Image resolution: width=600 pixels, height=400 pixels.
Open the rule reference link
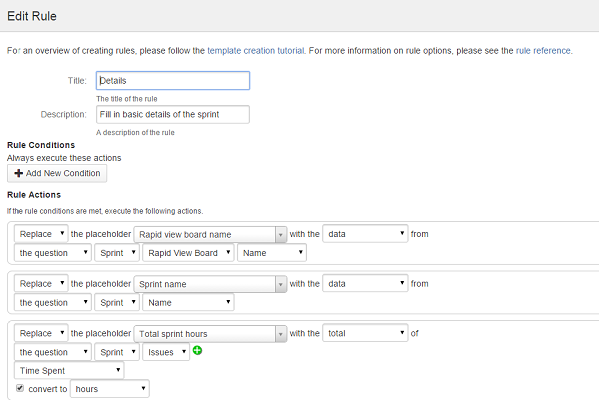pos(542,50)
